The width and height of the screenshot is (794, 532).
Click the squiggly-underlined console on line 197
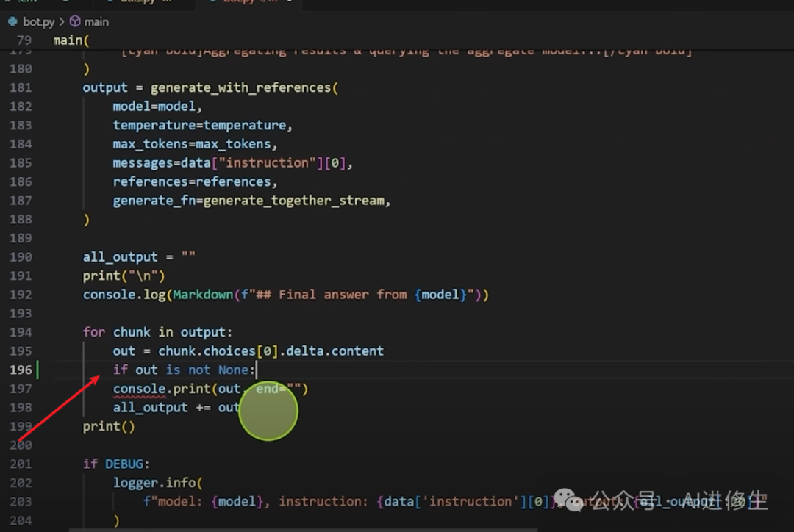click(x=139, y=389)
